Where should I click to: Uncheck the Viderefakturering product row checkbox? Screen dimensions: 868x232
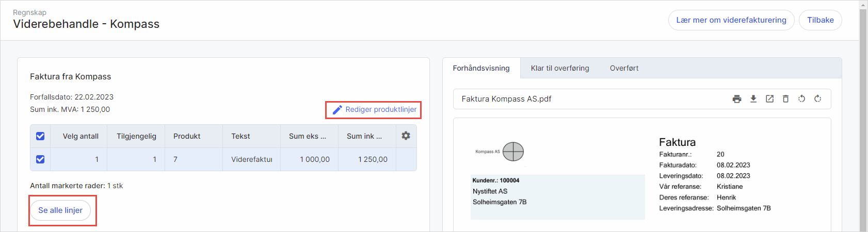tap(40, 159)
